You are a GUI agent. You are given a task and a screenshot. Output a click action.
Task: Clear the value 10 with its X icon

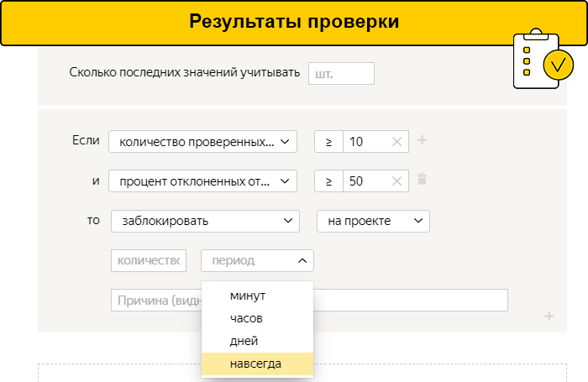point(397,142)
